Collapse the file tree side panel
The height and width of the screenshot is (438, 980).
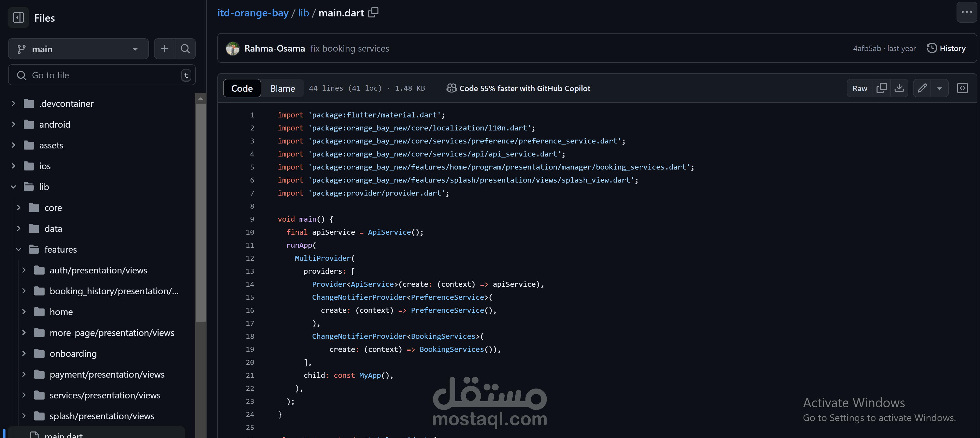click(18, 17)
